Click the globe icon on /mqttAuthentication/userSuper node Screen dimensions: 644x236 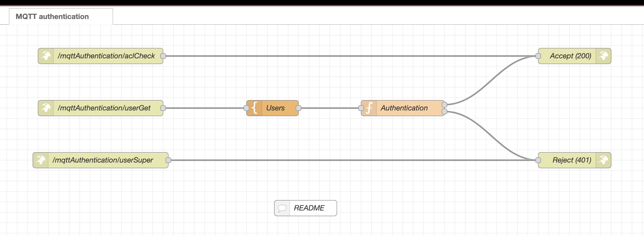(40, 160)
